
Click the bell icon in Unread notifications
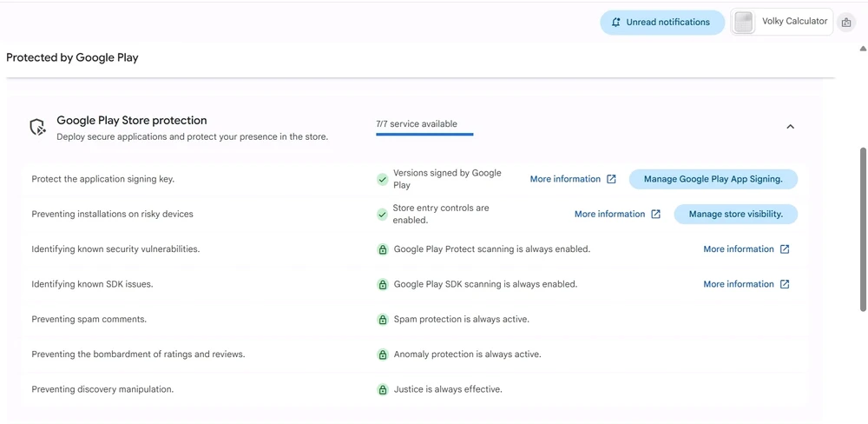(x=615, y=23)
